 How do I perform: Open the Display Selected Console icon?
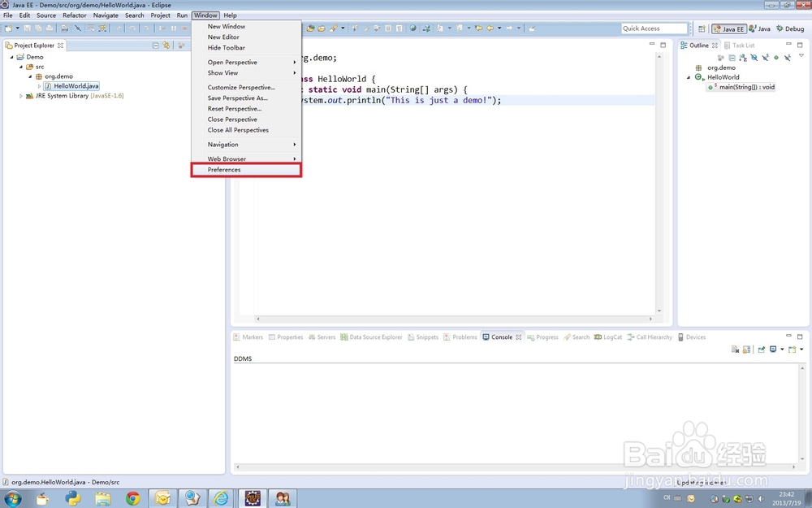(x=773, y=350)
